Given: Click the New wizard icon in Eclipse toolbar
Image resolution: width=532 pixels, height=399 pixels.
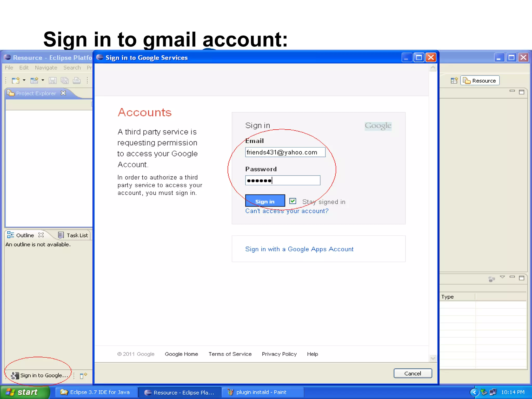Looking at the screenshot, I should 16,81.
